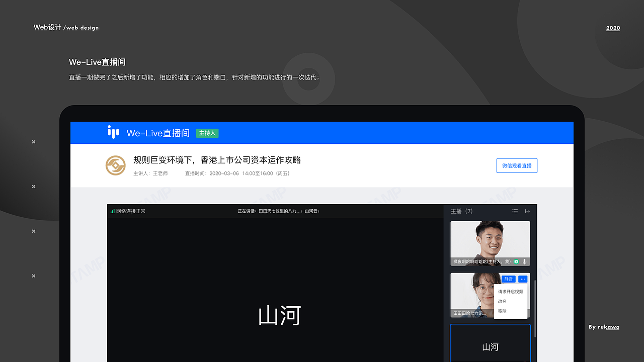Screen dimensions: 644x362
Task: Select 请求开启视频 from the context menu
Action: click(510, 291)
